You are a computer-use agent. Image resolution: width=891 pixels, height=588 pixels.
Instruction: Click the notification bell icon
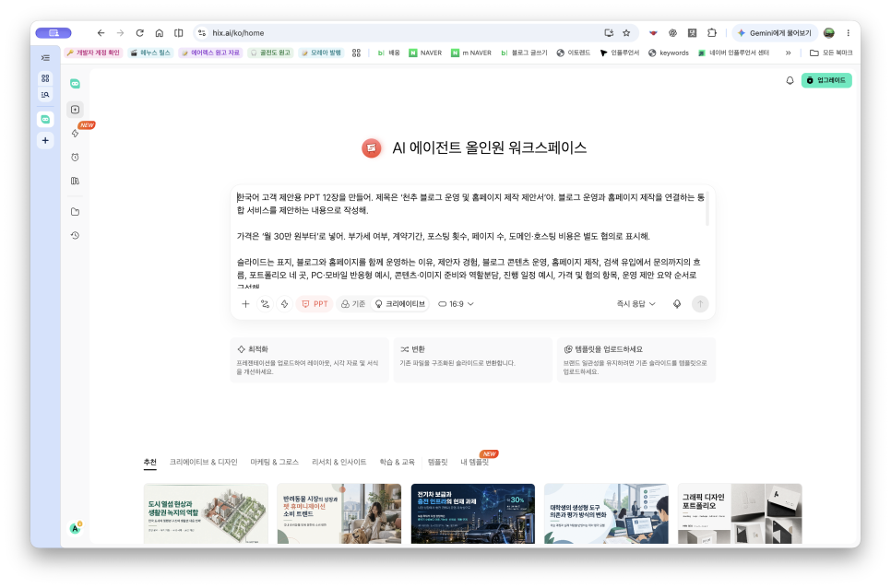(790, 80)
